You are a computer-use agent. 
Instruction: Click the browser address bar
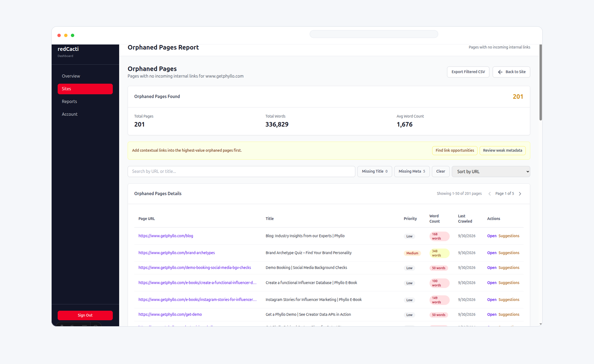(374, 34)
